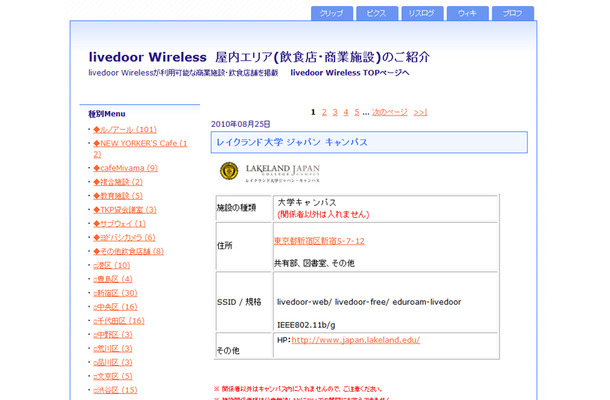Open the レイクランド大学 ジャパン キャンパス post title

pyautogui.click(x=292, y=142)
